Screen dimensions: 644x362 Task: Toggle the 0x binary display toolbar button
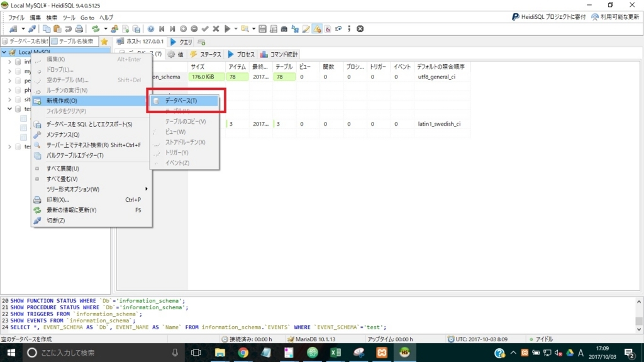tap(328, 29)
